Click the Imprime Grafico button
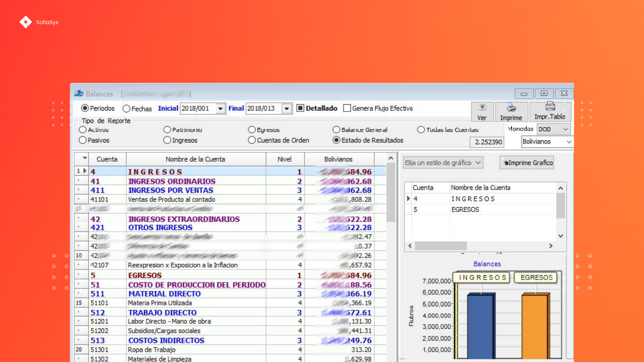644x362 pixels. (527, 163)
